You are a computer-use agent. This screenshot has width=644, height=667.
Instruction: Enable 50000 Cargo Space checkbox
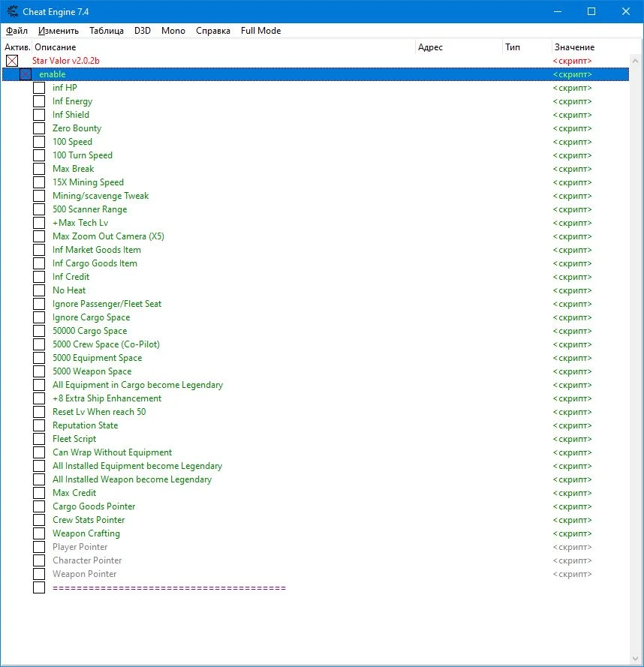click(39, 331)
